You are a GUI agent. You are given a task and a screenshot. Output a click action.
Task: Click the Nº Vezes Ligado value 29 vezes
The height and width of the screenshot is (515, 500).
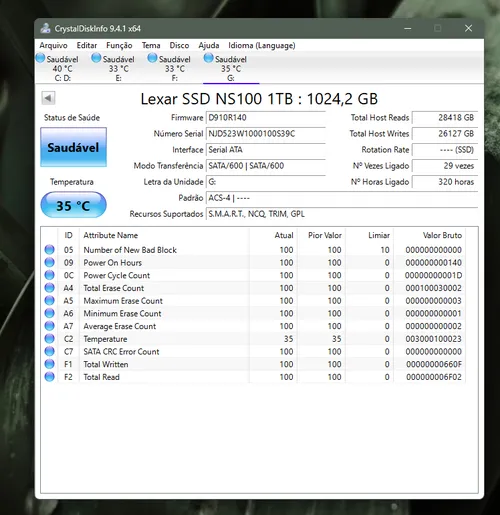pos(445,166)
